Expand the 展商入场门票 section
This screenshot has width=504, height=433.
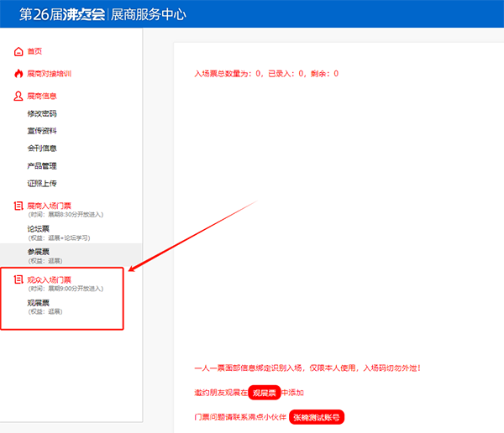tap(50, 205)
